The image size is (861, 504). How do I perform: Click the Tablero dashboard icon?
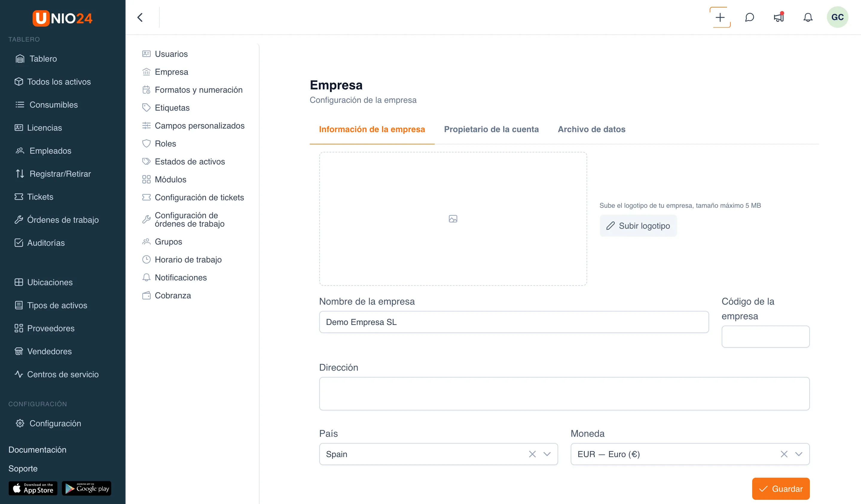coord(20,59)
